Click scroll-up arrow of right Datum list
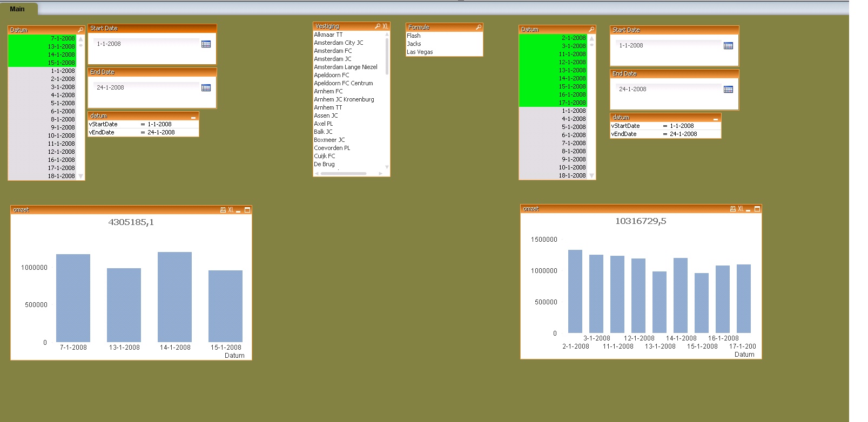This screenshot has width=868, height=422. tap(592, 38)
